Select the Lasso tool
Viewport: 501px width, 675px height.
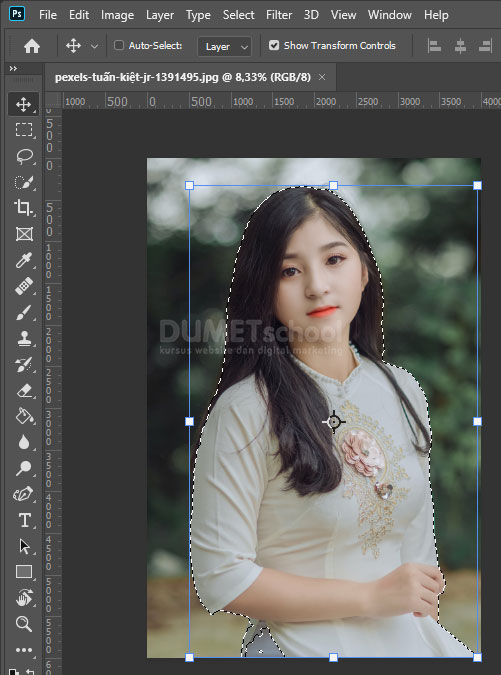[24, 156]
